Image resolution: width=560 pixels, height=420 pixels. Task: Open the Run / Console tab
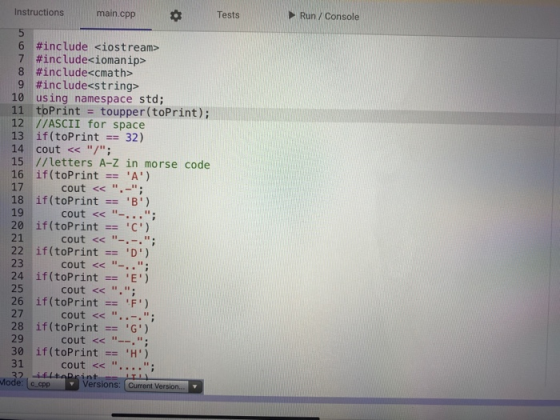(x=324, y=16)
